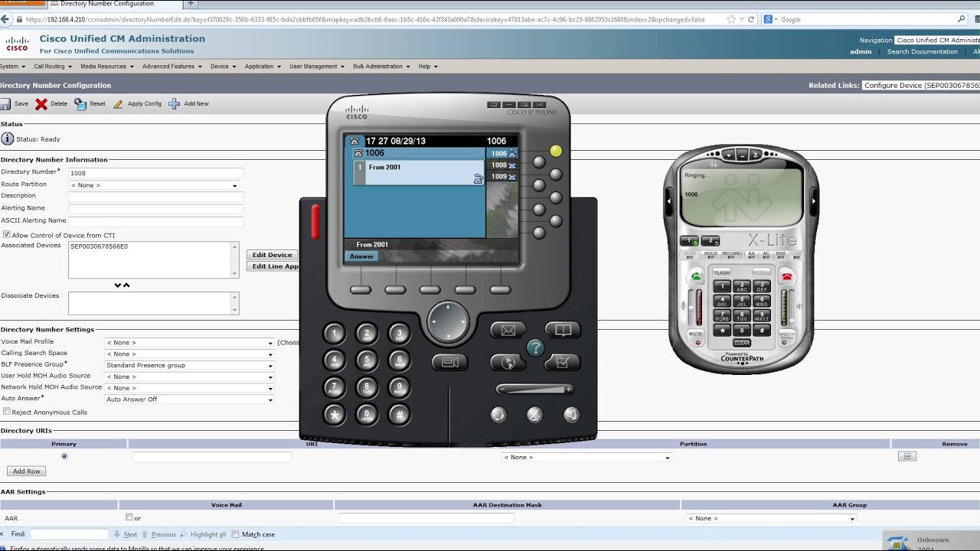980x551 pixels.
Task: Open the User Hold MOH Audio Source dropdown
Action: point(189,377)
